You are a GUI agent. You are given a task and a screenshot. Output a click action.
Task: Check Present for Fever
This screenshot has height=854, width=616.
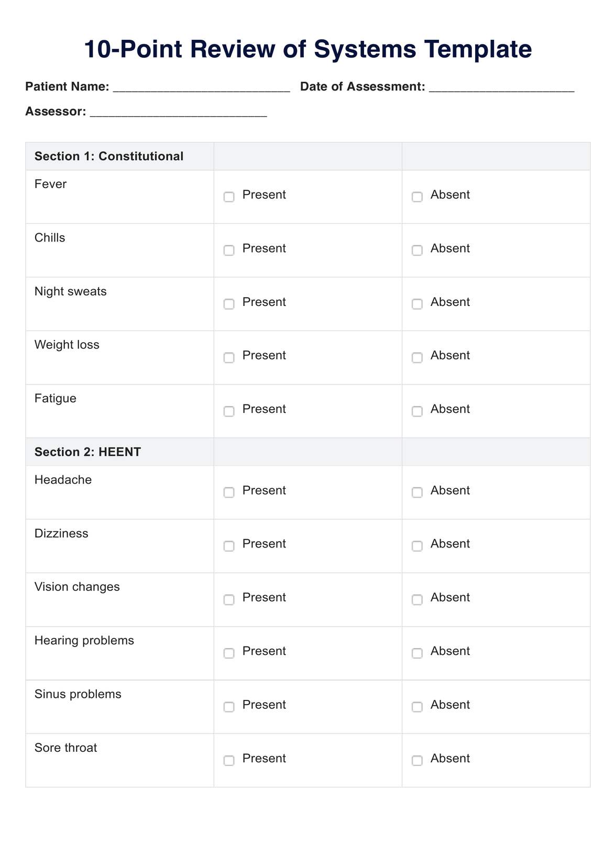[229, 197]
